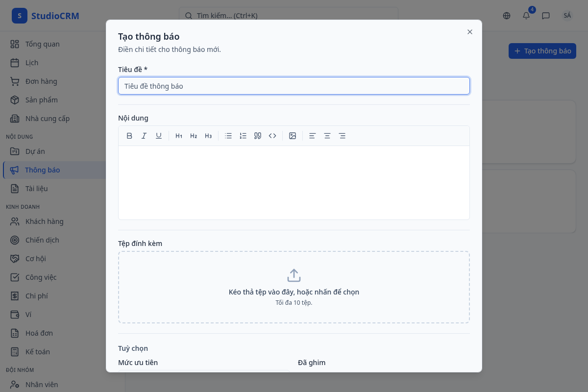Open Tổng quan in sidebar
588x392 pixels.
(42, 44)
